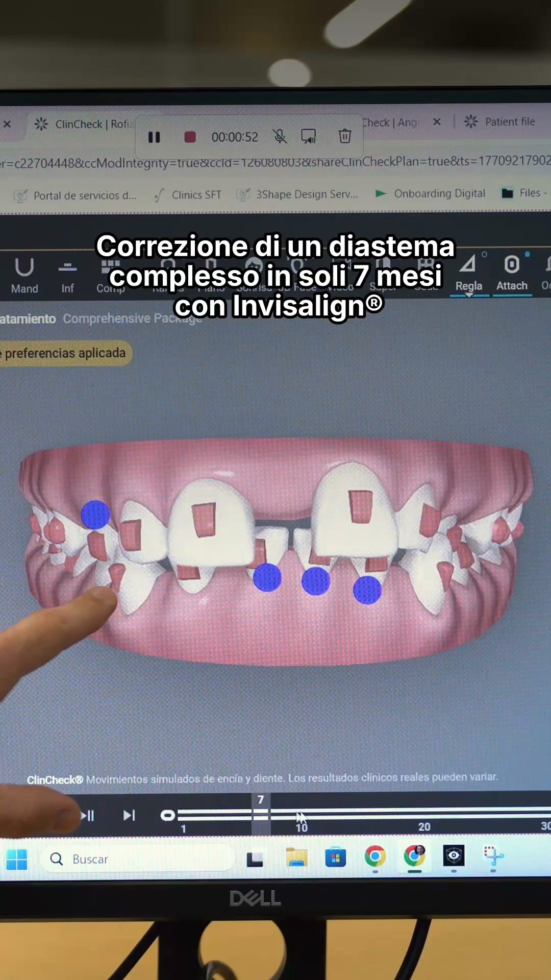Toggle system audio capture in the recording bar
The height and width of the screenshot is (980, 551).
click(x=309, y=136)
